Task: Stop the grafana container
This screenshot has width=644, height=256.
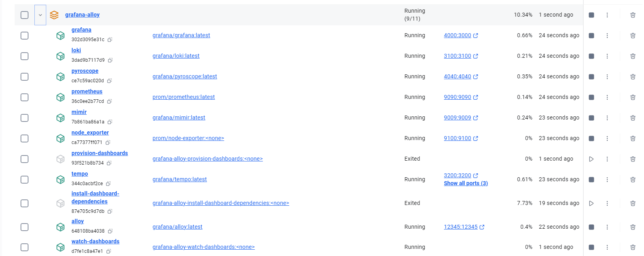Action: coord(591,36)
